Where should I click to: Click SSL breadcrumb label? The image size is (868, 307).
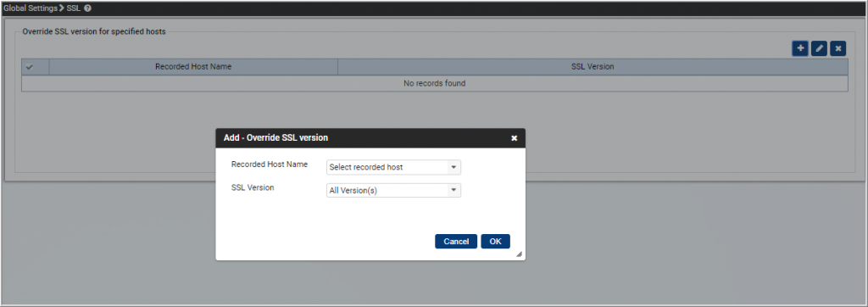click(74, 8)
